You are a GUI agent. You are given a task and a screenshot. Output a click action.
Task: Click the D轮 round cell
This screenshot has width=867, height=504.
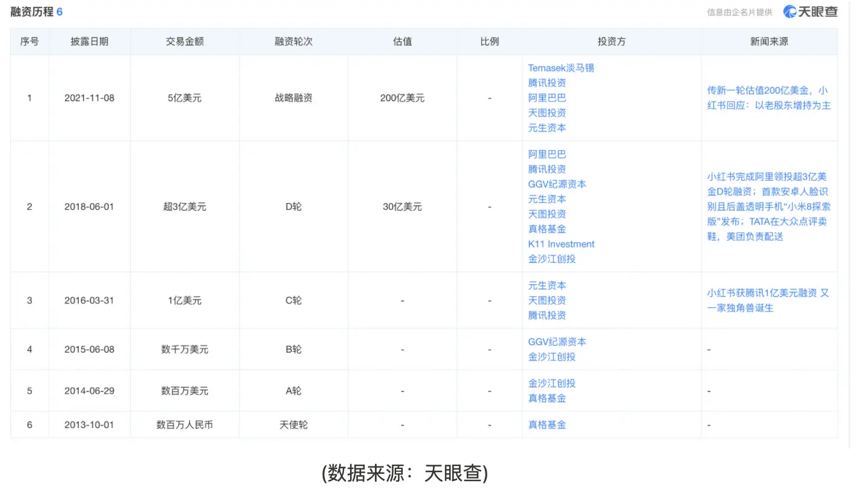[x=294, y=207]
